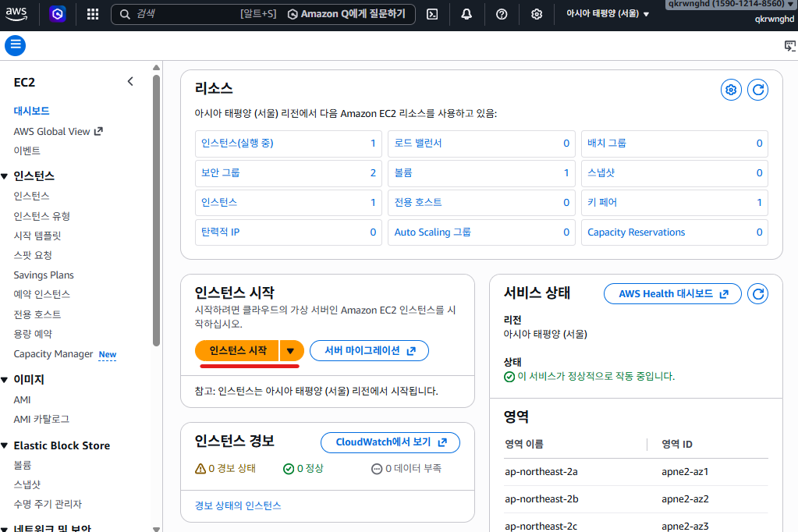Collapse the EC2 sidebar with the chevron

[130, 81]
